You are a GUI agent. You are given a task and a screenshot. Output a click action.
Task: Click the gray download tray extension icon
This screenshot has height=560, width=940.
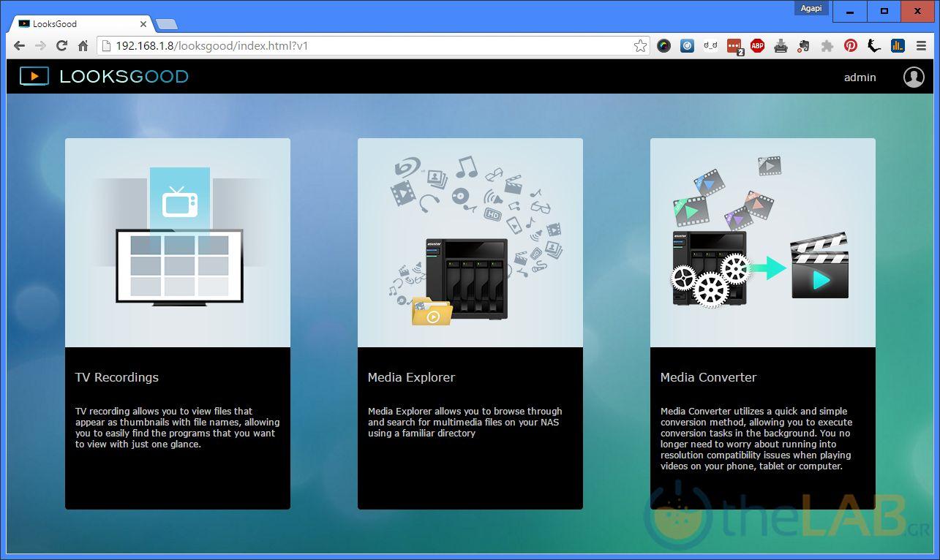tap(781, 46)
